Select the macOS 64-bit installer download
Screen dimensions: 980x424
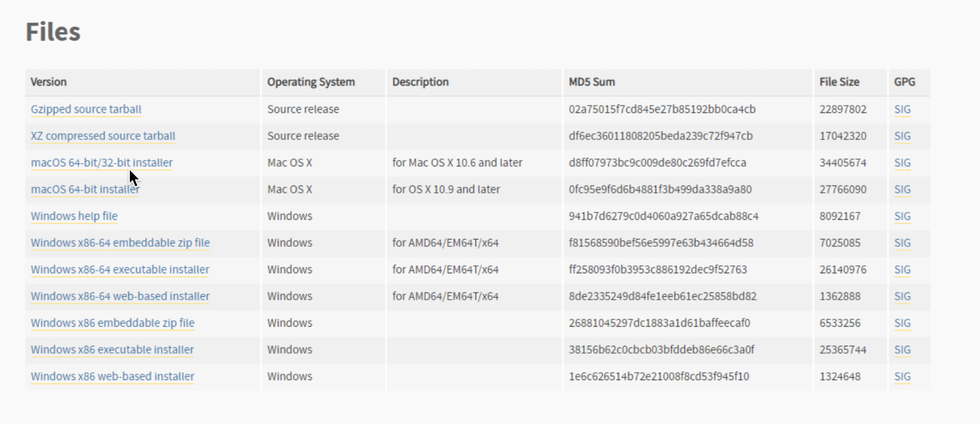point(85,190)
